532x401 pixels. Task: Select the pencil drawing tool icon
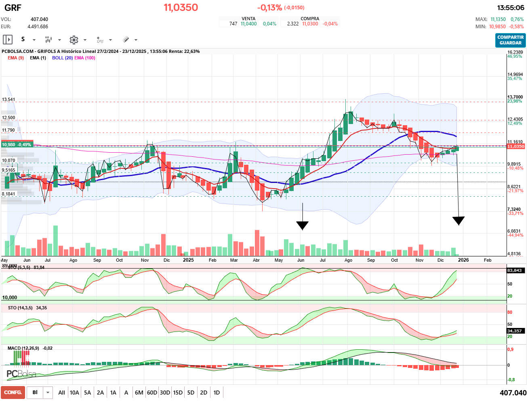pos(126,40)
